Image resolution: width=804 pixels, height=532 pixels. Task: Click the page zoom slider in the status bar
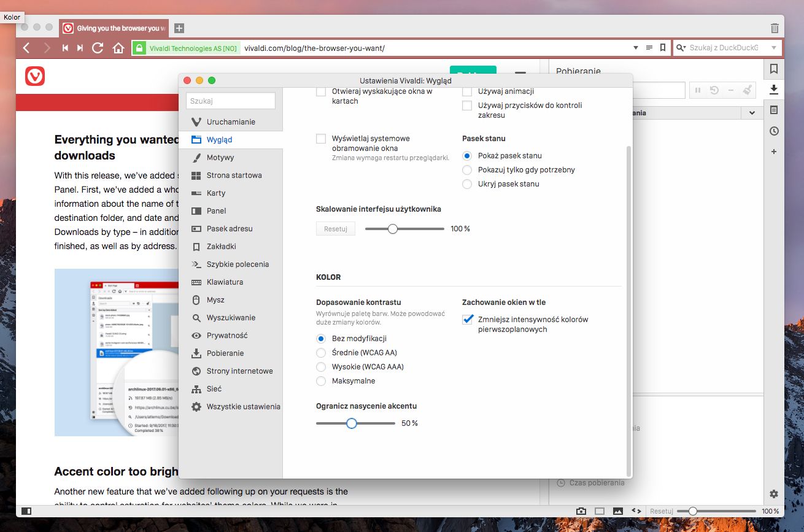click(716, 511)
